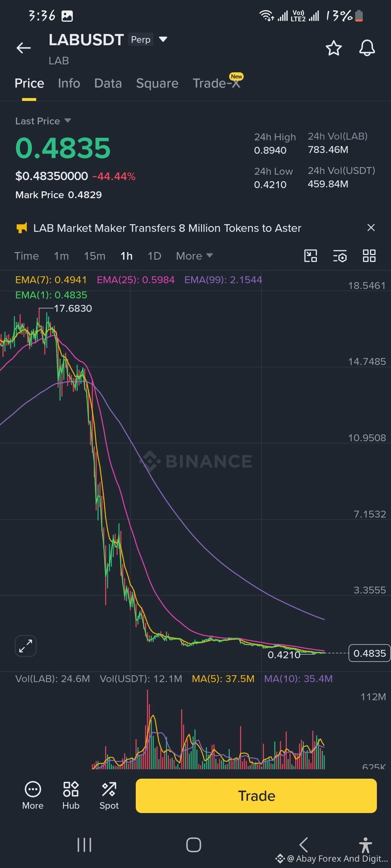Expand the LABUSDT Perp pair dropdown arrow

coord(163,39)
